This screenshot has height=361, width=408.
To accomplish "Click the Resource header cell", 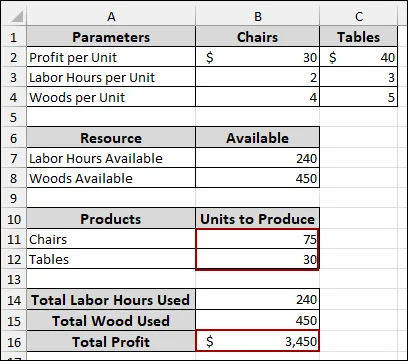I will (x=111, y=138).
